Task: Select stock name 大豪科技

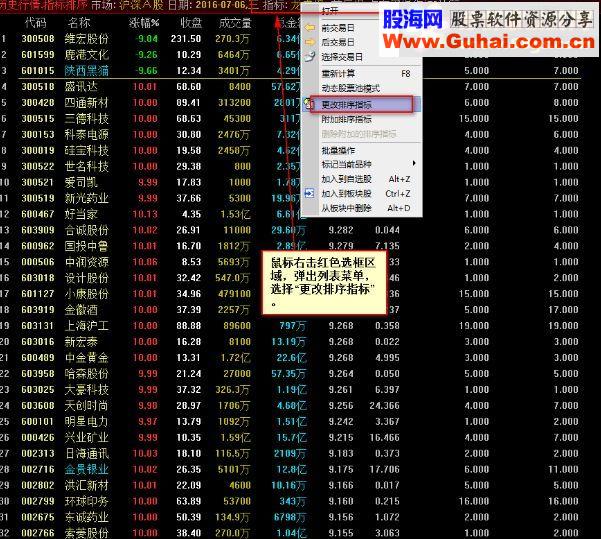Action: click(x=87, y=389)
